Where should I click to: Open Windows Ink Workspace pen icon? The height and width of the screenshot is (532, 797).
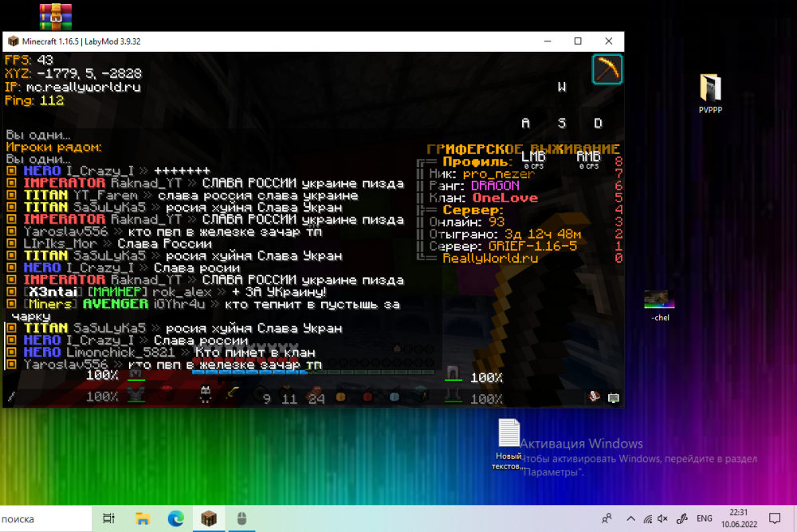click(682, 518)
